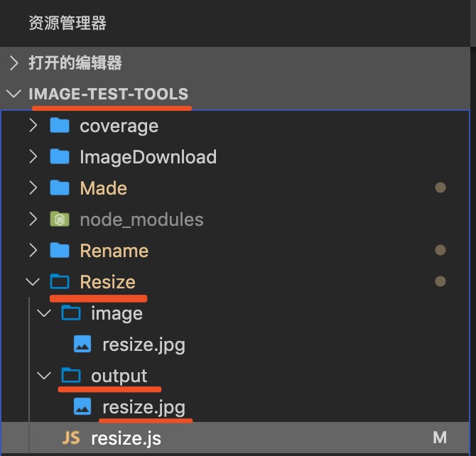Click the node_modules Node.js folder icon
The height and width of the screenshot is (456, 476).
click(60, 219)
